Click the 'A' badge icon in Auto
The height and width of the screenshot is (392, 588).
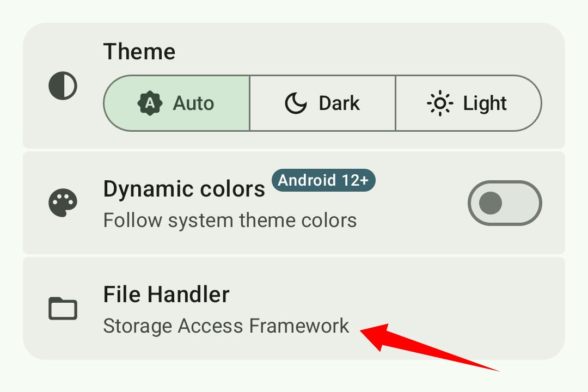pyautogui.click(x=151, y=103)
